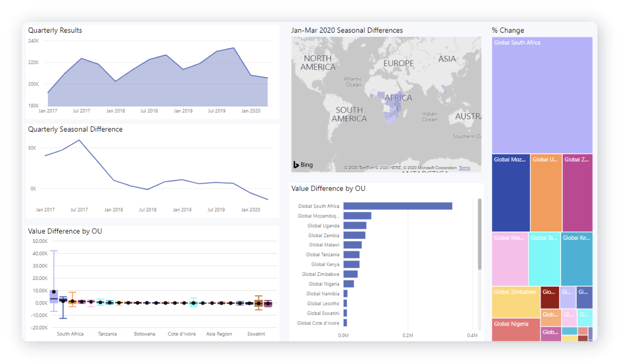Click the Quarterly Seasonal Difference chart title
This screenshot has width=619, height=364.
(75, 129)
